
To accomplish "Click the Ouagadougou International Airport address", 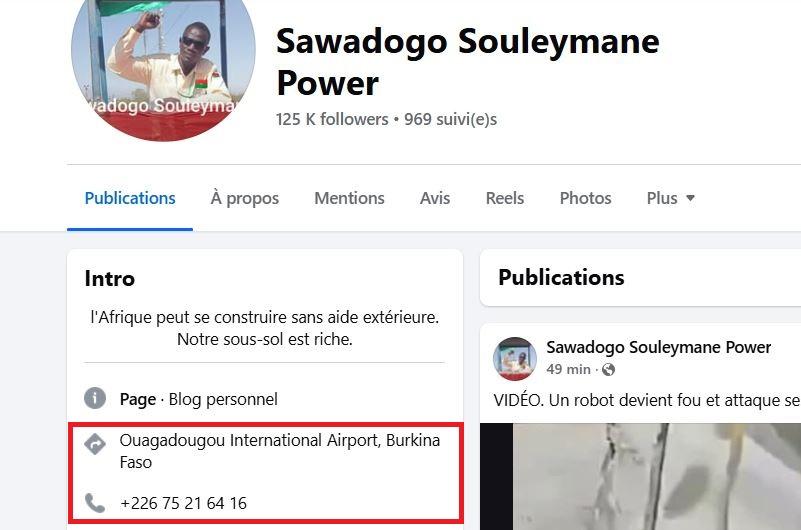I will 279,451.
